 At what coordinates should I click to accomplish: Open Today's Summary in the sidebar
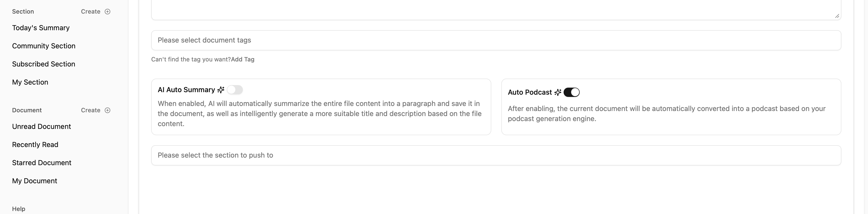41,28
